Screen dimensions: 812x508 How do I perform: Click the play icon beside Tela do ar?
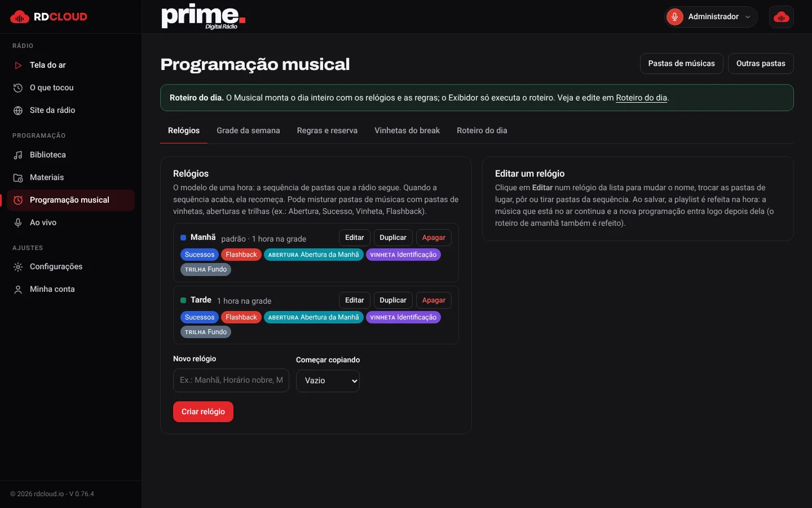tap(18, 65)
